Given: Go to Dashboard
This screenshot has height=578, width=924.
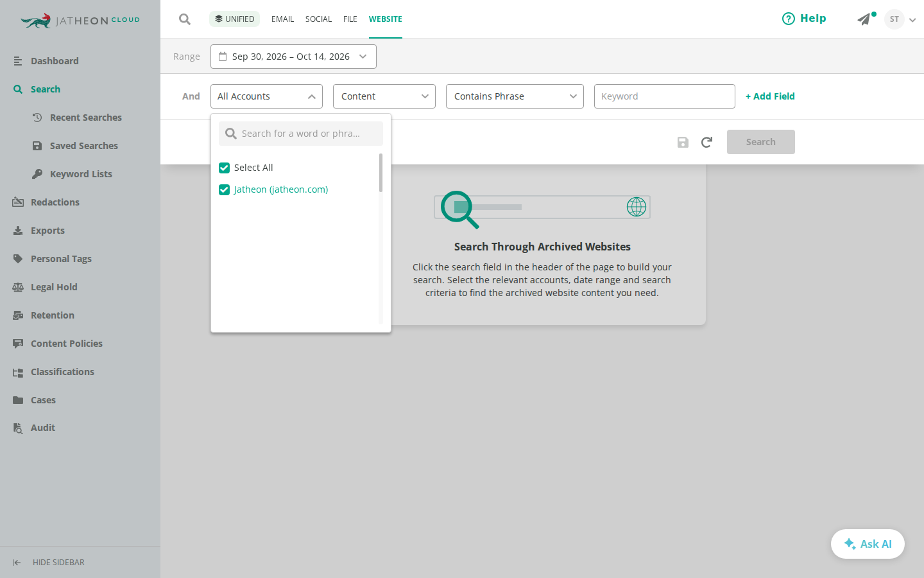Looking at the screenshot, I should pyautogui.click(x=55, y=61).
